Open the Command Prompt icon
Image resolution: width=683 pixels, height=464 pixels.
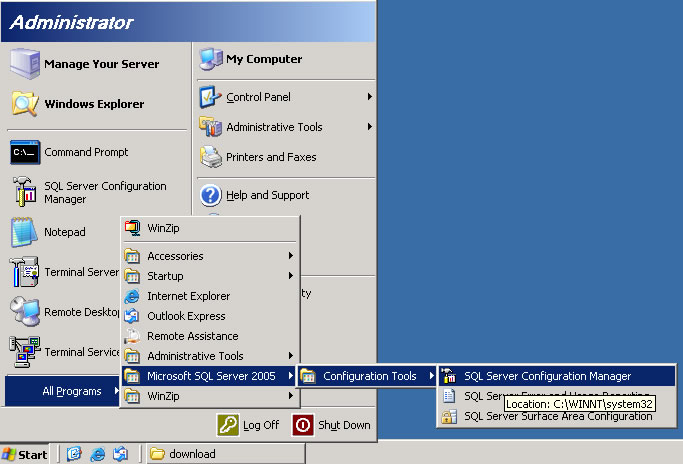[25, 152]
